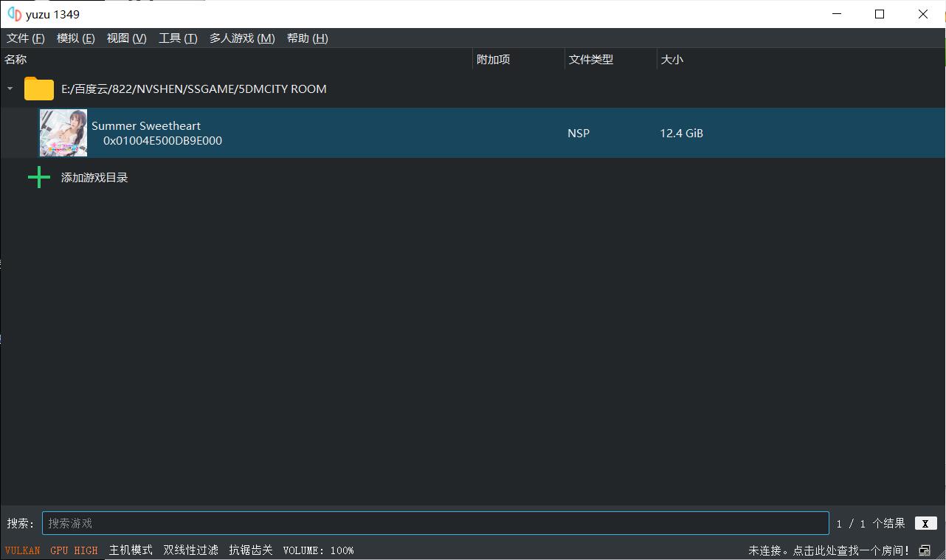Sort games by 大小 column header
This screenshot has width=946, height=560.
(x=671, y=60)
